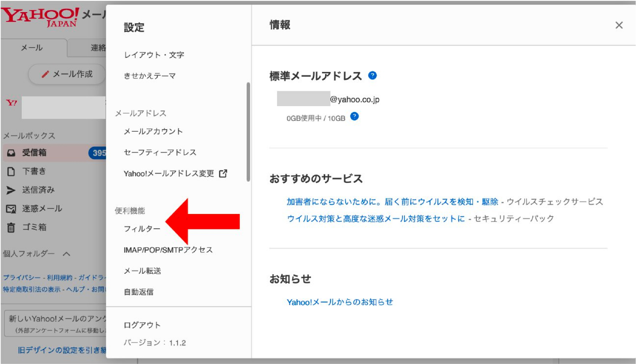Click ログアウト in settings menu
This screenshot has width=636, height=364.
click(142, 325)
